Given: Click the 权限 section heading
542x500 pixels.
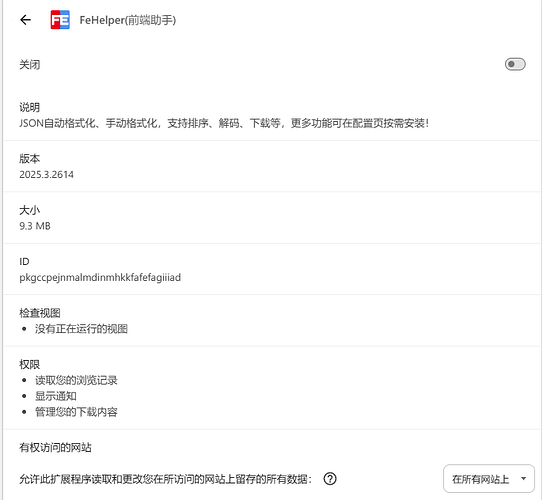Looking at the screenshot, I should pos(30,364).
